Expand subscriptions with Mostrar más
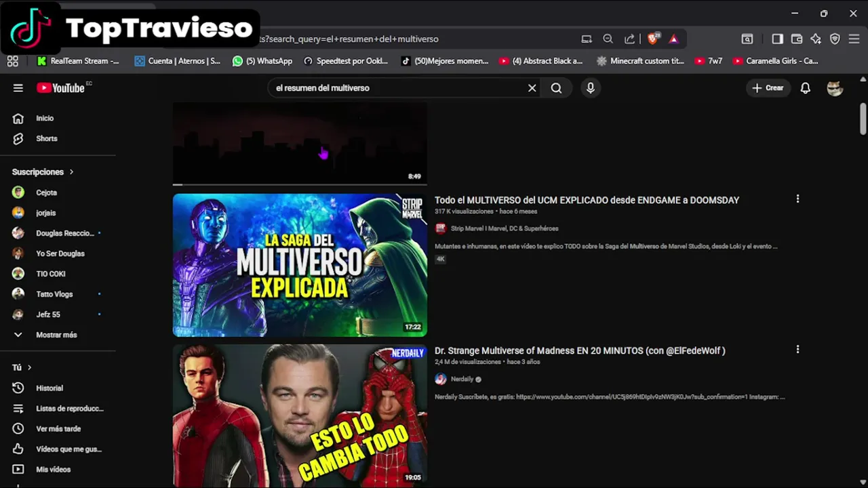This screenshot has height=488, width=868. tap(58, 335)
